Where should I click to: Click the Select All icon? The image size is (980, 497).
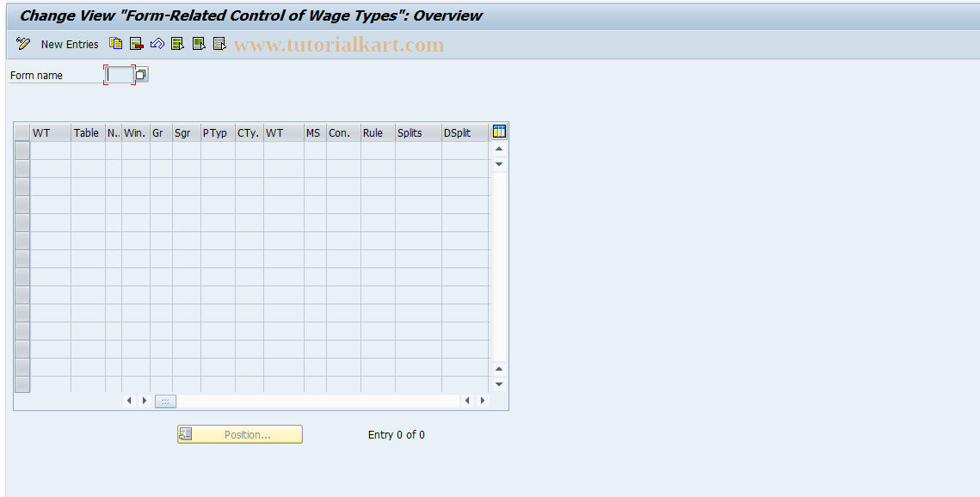[177, 44]
